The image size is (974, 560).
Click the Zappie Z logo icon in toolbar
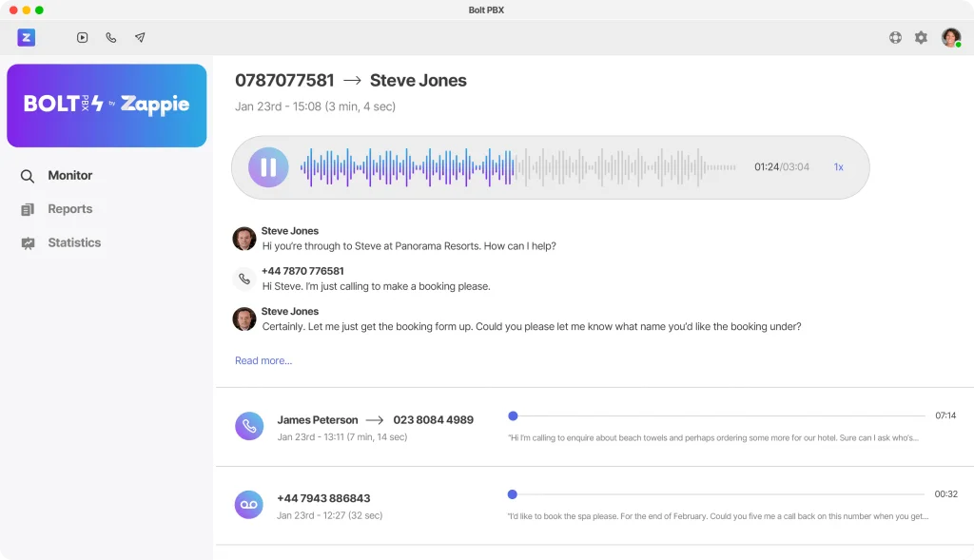[26, 37]
